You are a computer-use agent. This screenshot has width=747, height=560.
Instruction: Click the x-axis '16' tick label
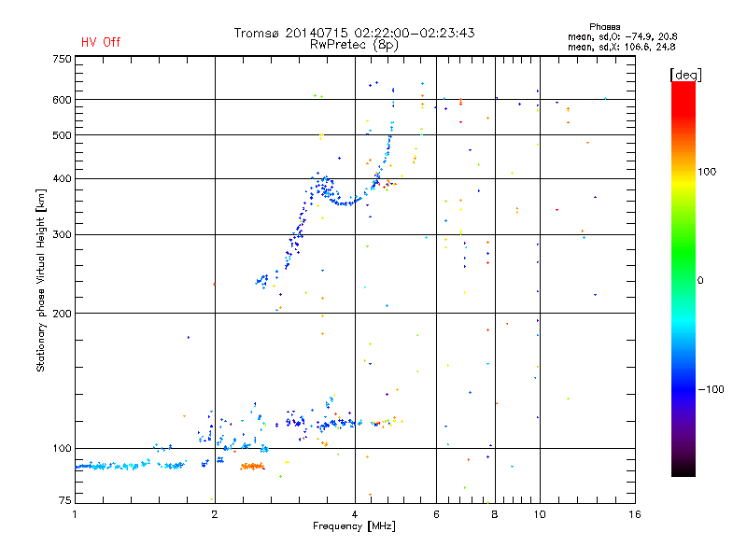pos(635,514)
